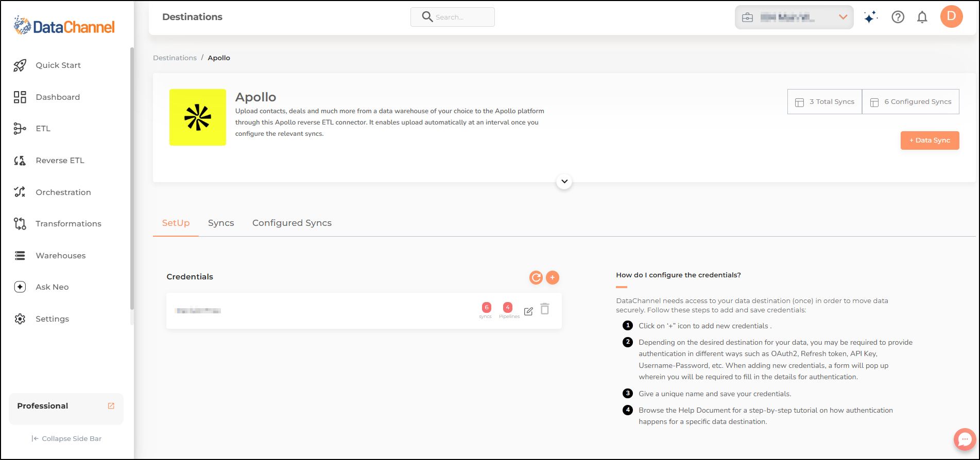The image size is (980, 460).
Task: Click the briefcase workspace icon
Action: 748,17
